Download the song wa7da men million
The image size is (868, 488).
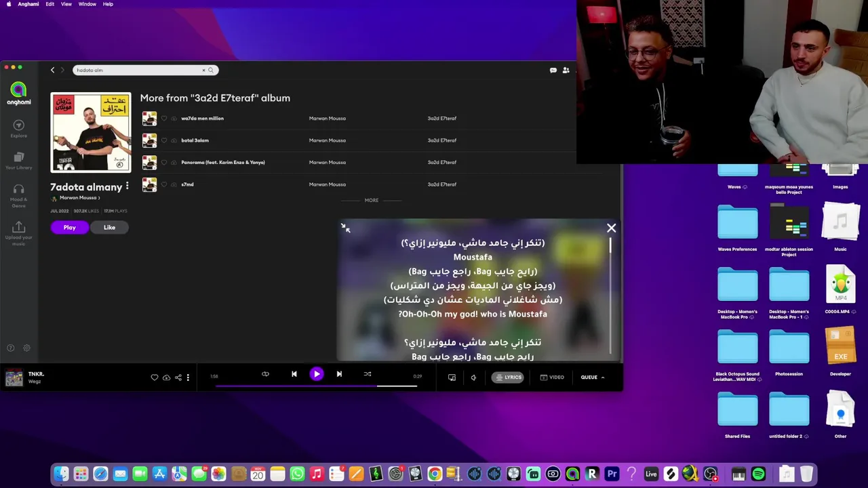tap(174, 119)
